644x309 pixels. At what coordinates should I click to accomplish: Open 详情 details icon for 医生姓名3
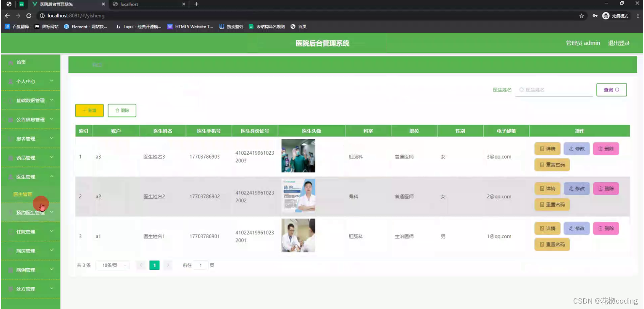[542, 148]
